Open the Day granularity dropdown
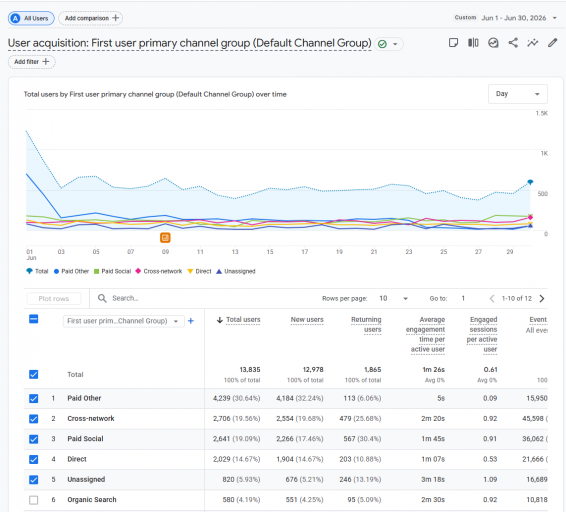Screen dimensions: 566x512 click(x=518, y=94)
